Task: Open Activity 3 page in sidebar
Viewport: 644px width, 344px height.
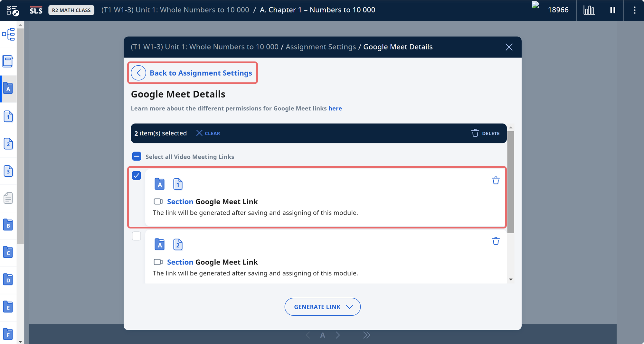Action: tap(8, 171)
